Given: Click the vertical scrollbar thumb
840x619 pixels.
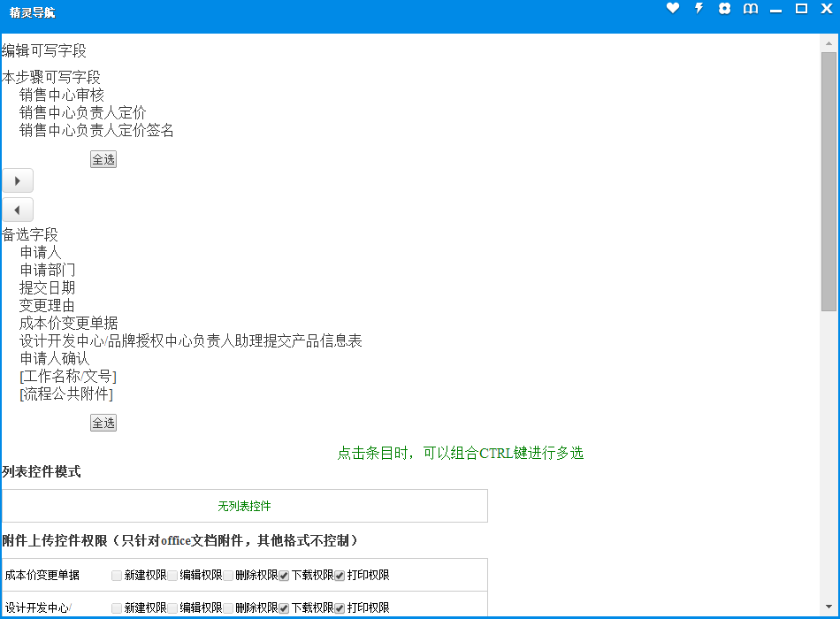Looking at the screenshot, I should pos(829,181).
